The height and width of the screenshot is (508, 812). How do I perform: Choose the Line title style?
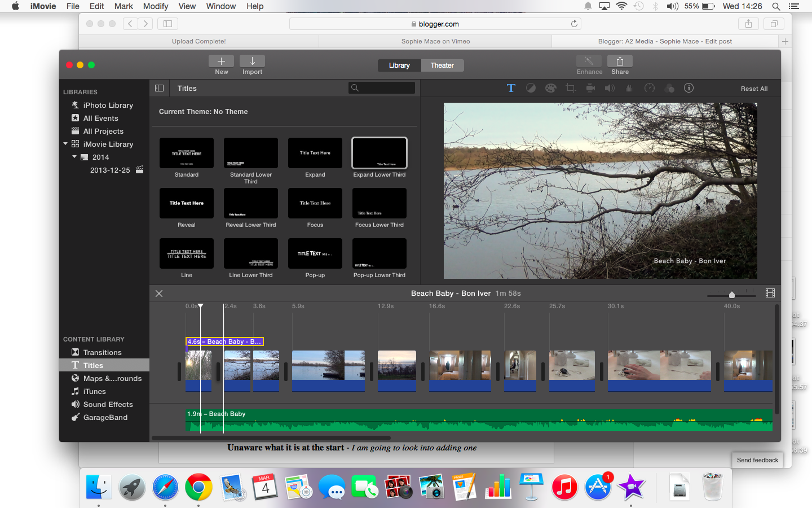coord(187,253)
